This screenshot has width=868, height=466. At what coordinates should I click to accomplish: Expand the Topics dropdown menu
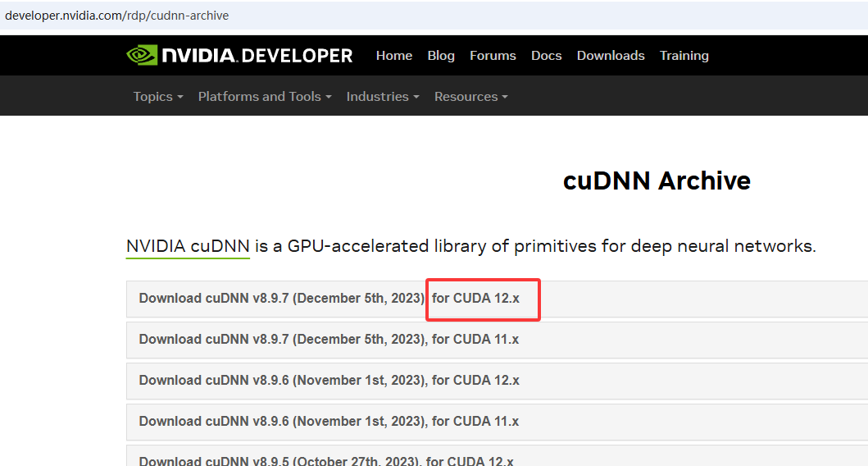pos(157,97)
